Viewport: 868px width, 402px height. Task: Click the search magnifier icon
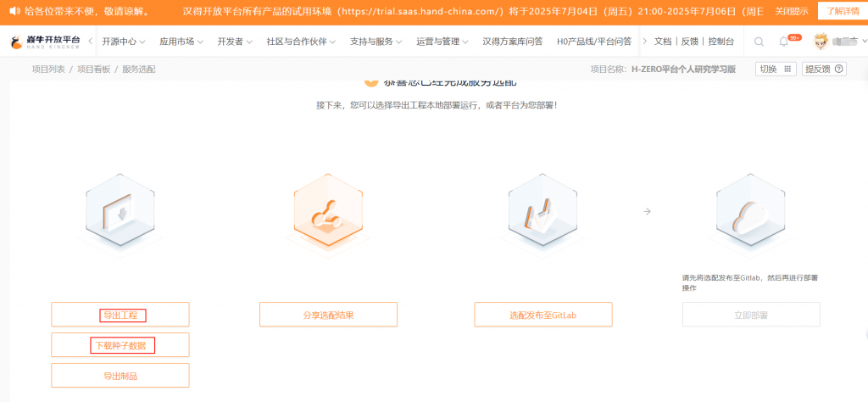[x=759, y=42]
